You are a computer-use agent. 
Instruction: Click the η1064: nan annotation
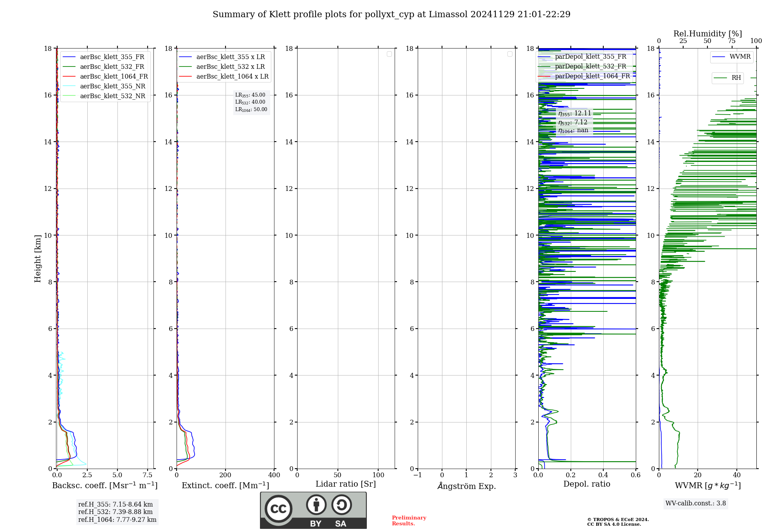(x=573, y=131)
